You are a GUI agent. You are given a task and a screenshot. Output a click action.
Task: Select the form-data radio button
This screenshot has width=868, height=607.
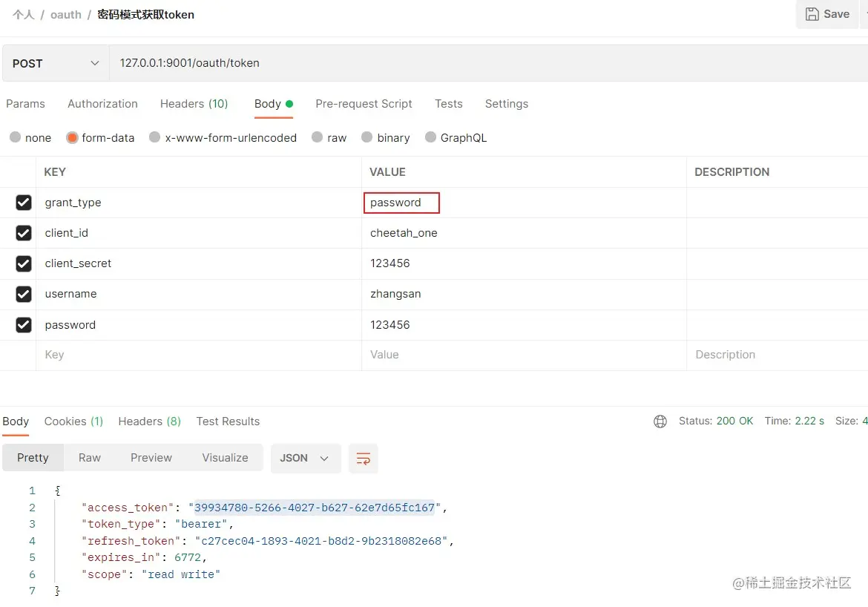[72, 137]
